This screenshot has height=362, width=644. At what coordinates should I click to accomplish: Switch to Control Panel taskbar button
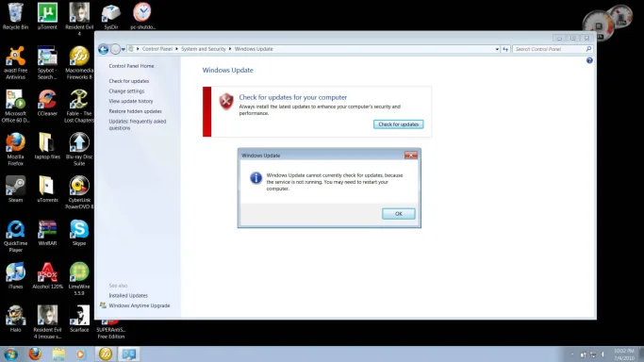coord(129,354)
